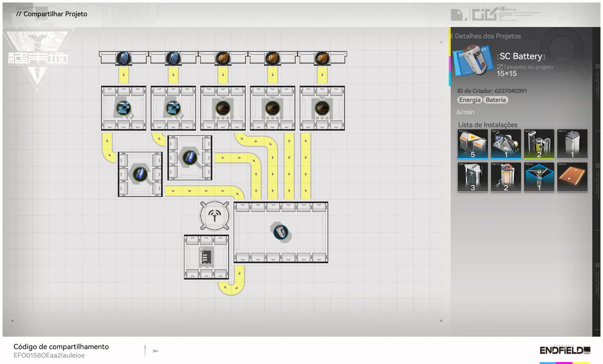Click the orange belt tile installation icon
The width and height of the screenshot is (603, 364).
pyautogui.click(x=572, y=177)
